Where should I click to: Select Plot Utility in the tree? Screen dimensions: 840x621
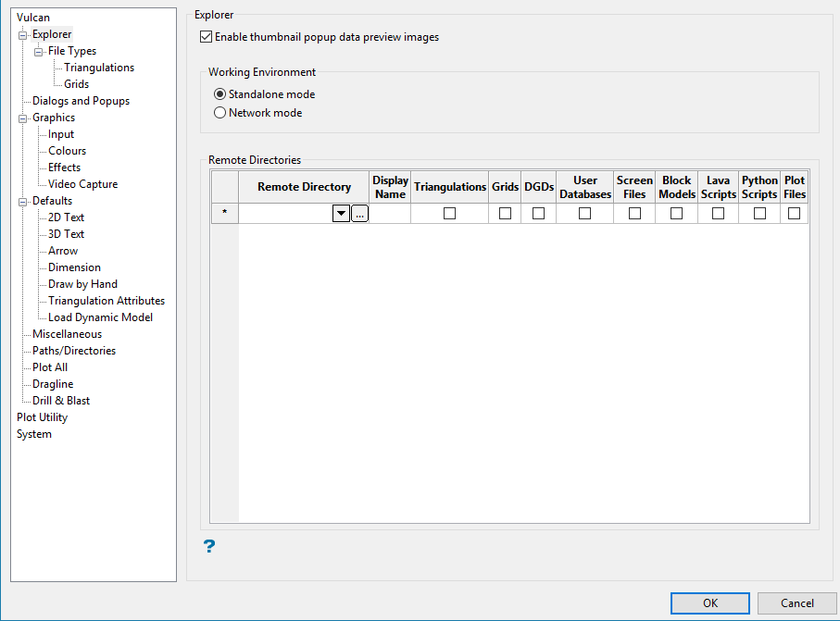(x=42, y=417)
